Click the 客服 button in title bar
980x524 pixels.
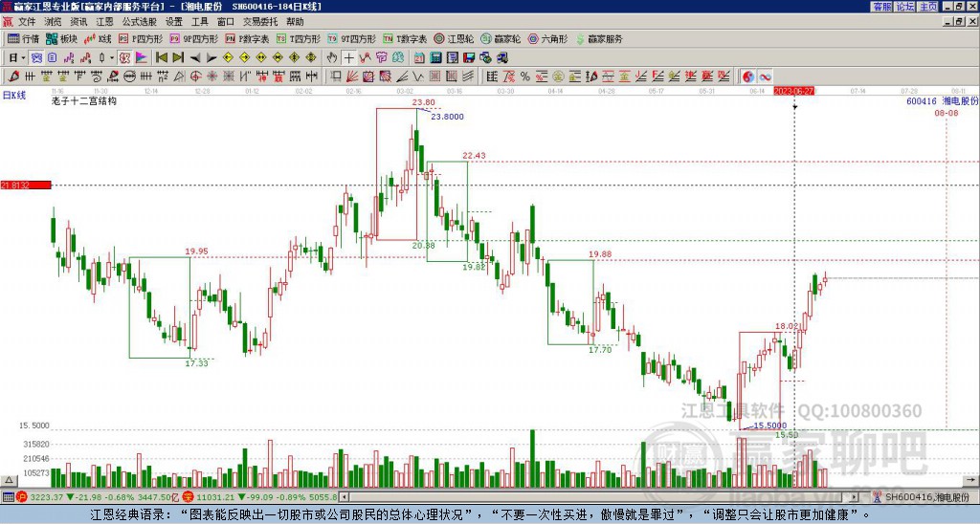click(881, 7)
